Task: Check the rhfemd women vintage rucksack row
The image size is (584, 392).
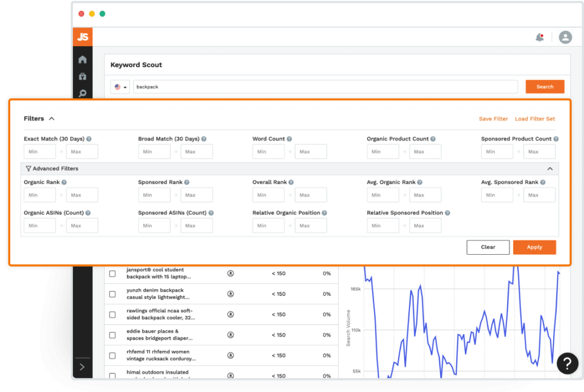Action: click(x=112, y=356)
